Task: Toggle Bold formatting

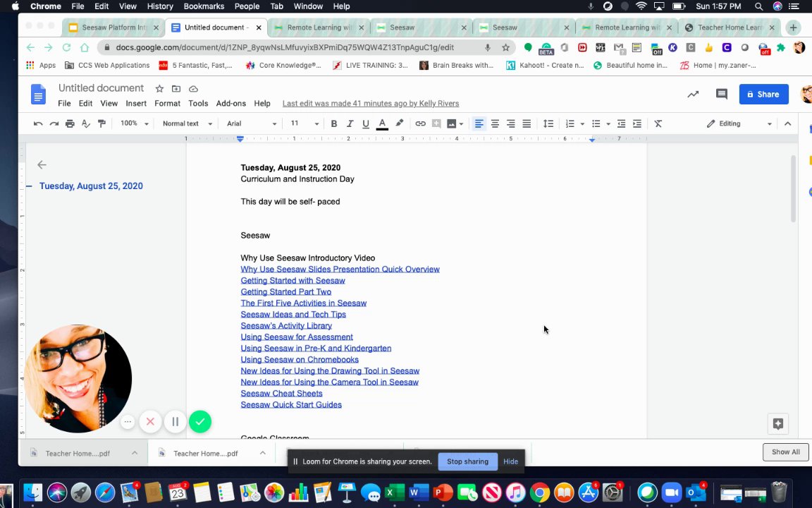Action: point(334,123)
